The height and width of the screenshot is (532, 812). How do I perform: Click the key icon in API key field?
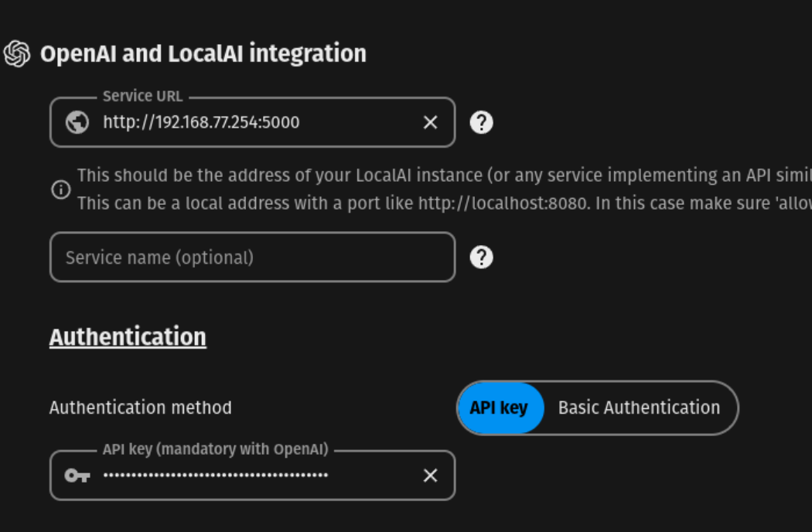[77, 476]
